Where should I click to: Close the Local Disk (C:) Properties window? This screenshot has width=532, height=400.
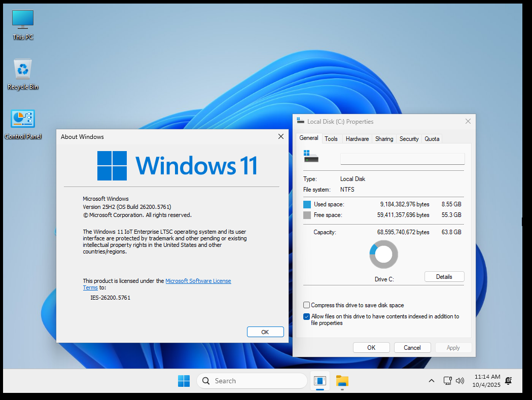(x=468, y=121)
